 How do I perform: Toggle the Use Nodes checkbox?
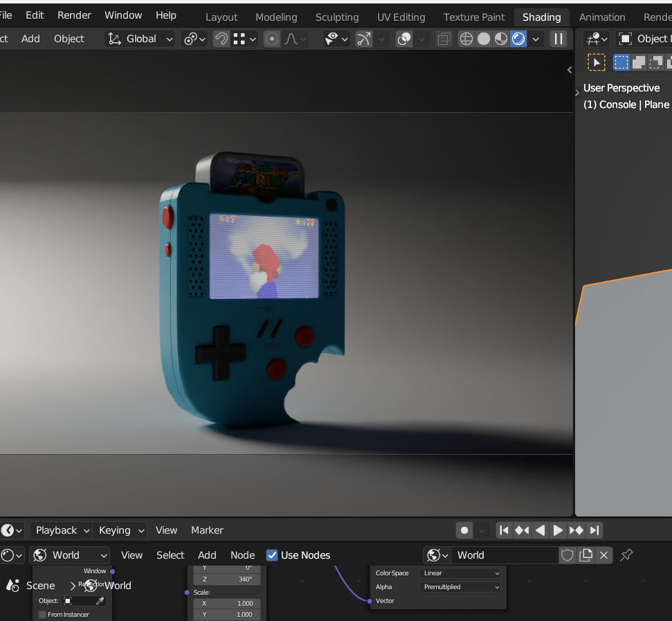(x=272, y=555)
